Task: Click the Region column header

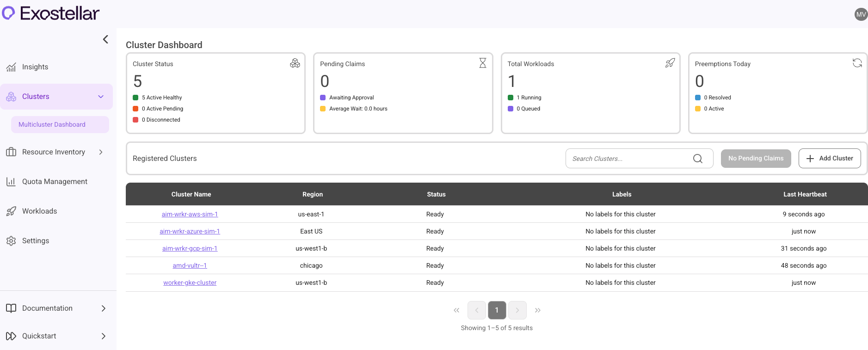Action: [x=313, y=194]
